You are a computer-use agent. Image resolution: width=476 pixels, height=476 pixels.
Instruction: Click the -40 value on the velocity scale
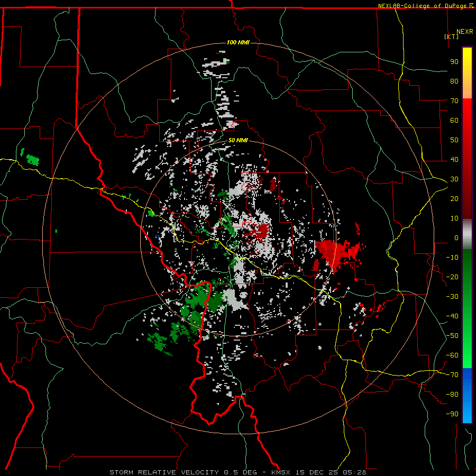pyautogui.click(x=452, y=316)
